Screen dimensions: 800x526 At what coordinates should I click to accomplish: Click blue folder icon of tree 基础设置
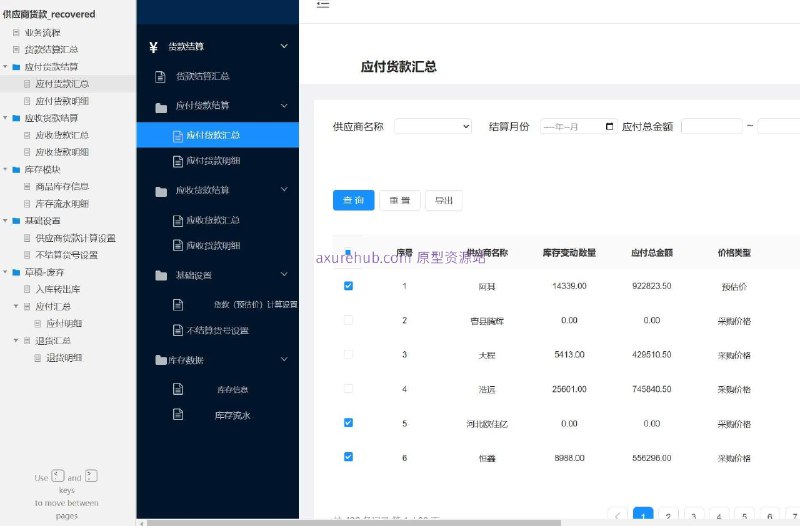tap(16, 221)
